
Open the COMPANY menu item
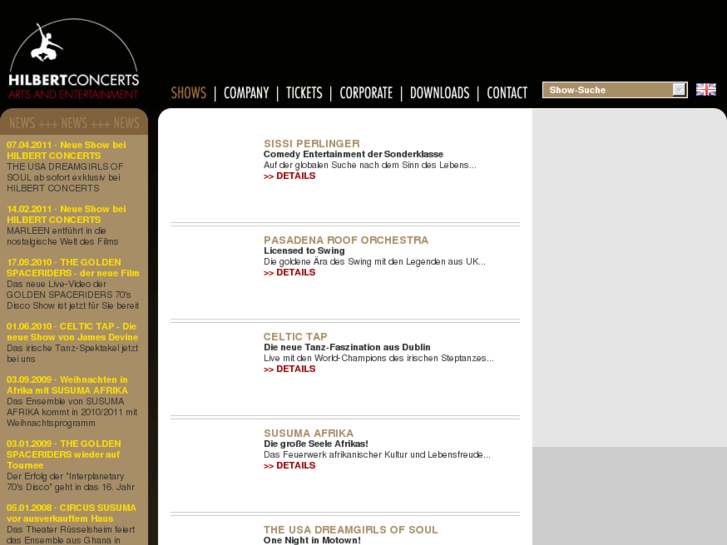point(246,93)
